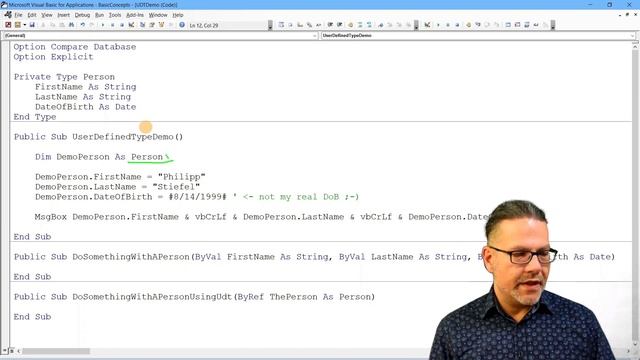Viewport: 640px width, 360px height.
Task: Comment out the selected block
Action: [x=360, y=25]
